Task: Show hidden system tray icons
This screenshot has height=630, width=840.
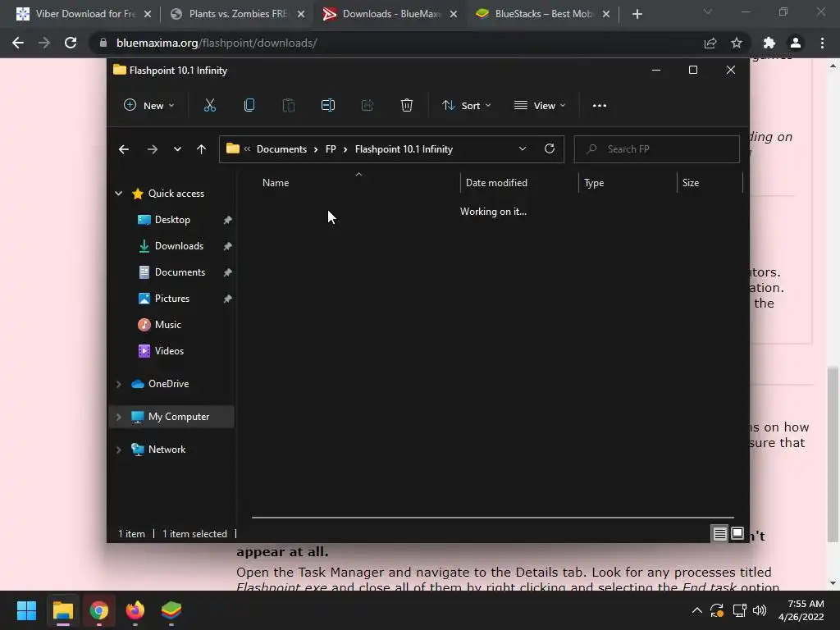Action: coord(697,610)
